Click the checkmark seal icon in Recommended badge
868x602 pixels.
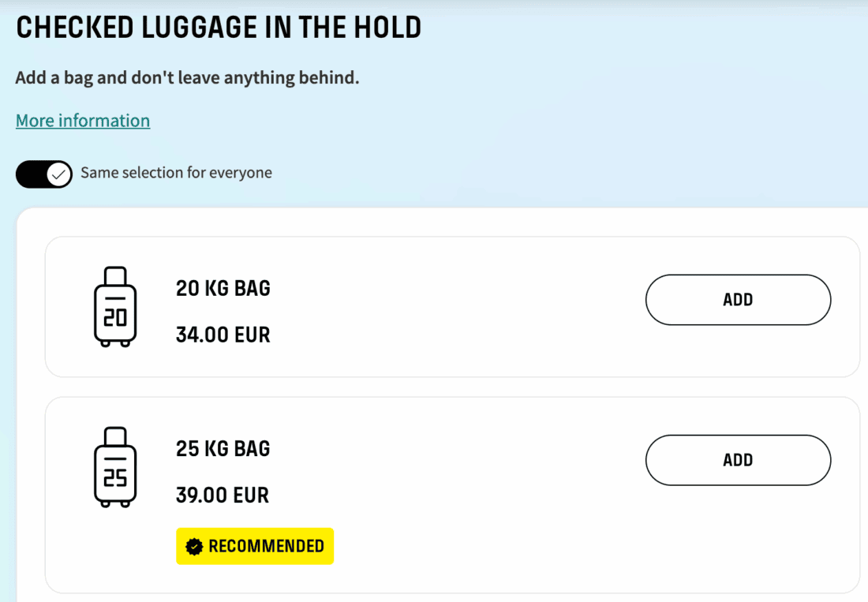(194, 547)
